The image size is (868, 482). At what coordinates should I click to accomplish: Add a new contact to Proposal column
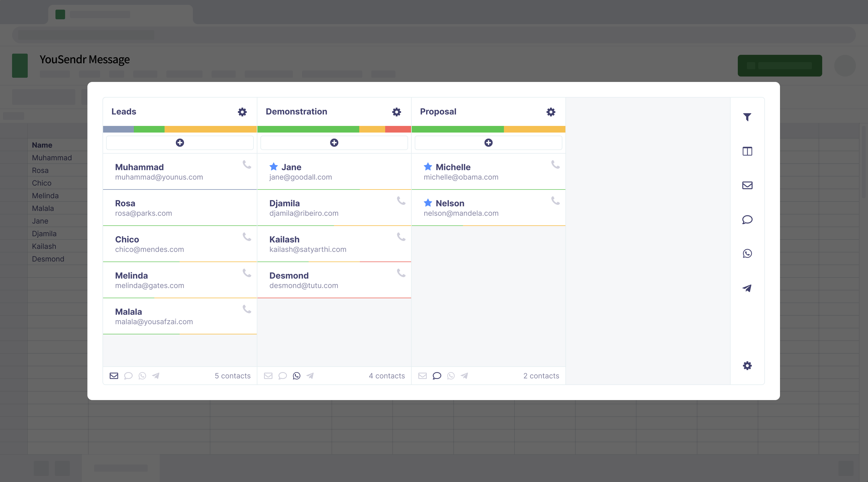(489, 143)
